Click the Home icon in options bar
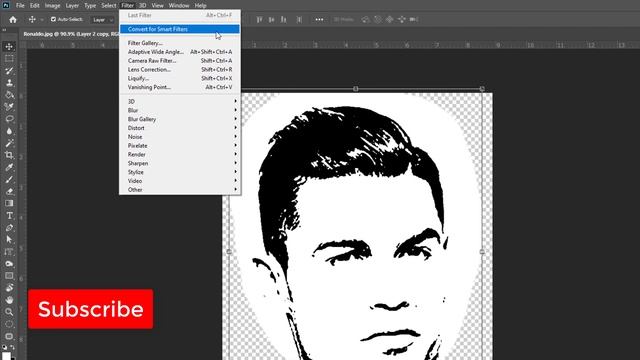This screenshot has height=360, width=640. point(13,19)
